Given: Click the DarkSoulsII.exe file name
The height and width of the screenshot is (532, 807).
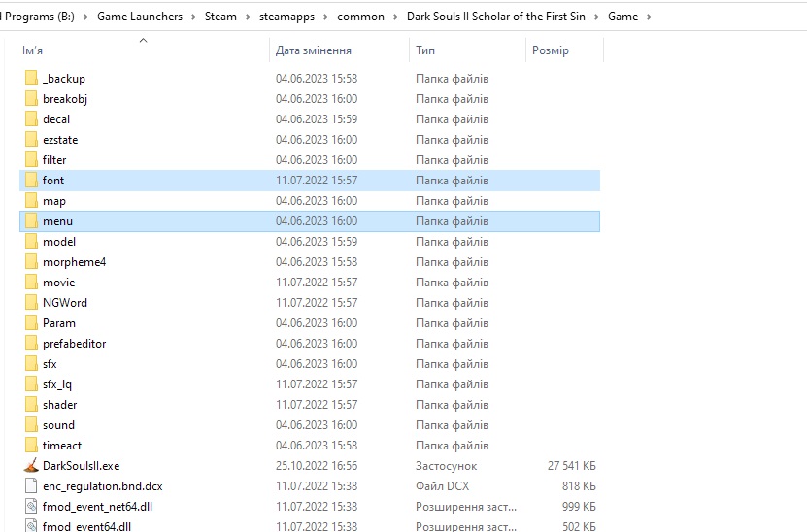Looking at the screenshot, I should click(x=81, y=466).
